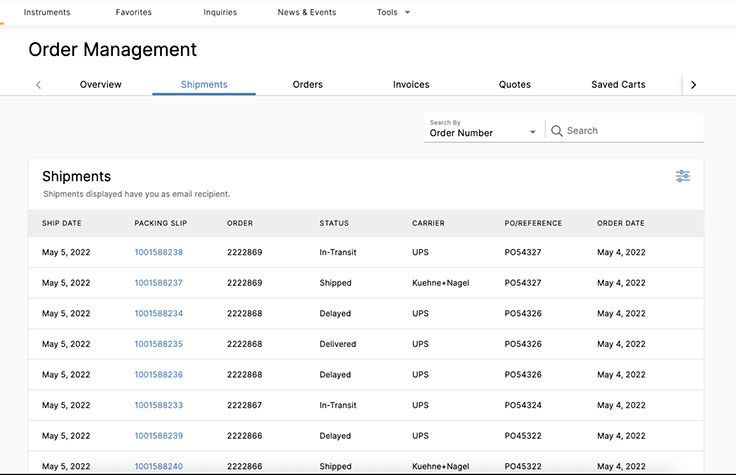Screen dimensions: 736x475
Task: Switch to the Orders tab
Action: (307, 85)
